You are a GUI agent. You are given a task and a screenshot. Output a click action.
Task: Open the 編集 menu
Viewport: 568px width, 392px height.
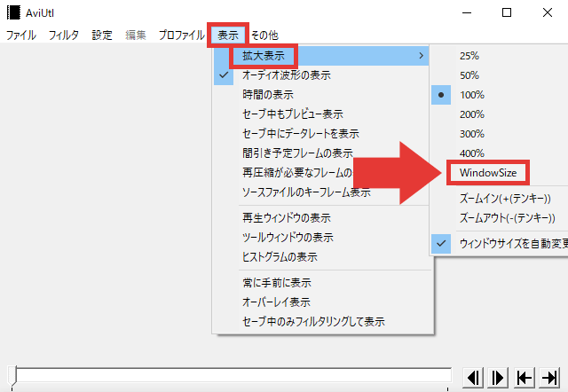(136, 35)
